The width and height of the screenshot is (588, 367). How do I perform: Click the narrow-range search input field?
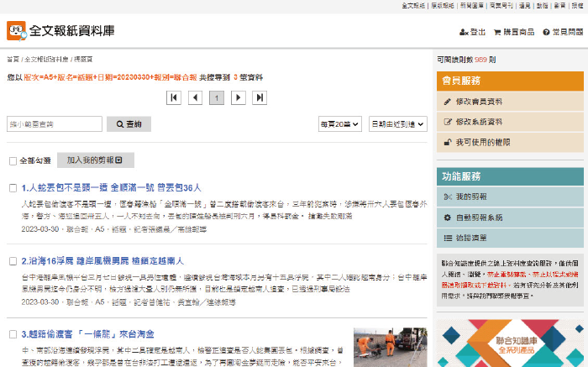tap(55, 124)
